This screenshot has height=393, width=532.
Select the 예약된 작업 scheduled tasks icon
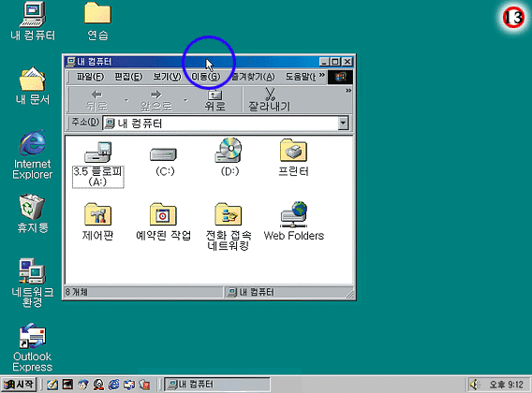163,214
